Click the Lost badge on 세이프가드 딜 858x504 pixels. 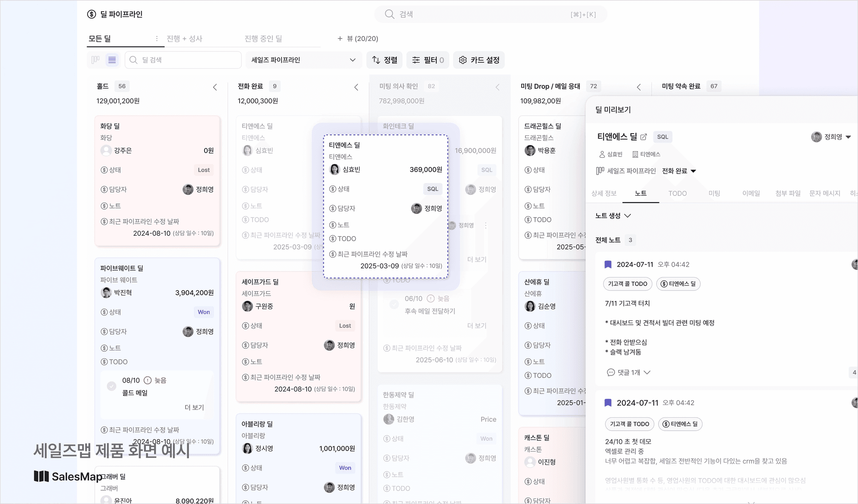click(345, 326)
